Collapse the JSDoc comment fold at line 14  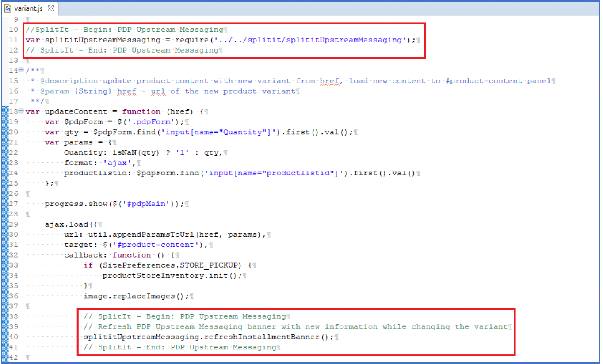pos(21,70)
